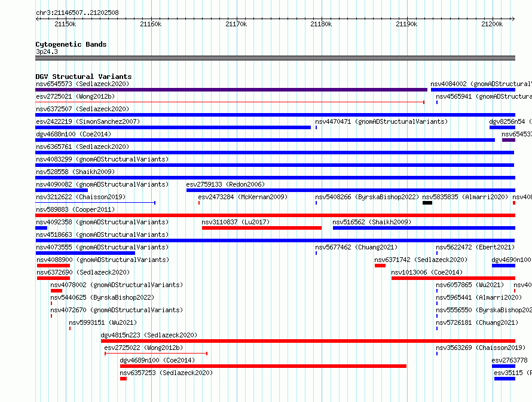Select nsv4072670 (gnomADStructuralVariants) label
The width and height of the screenshot is (532, 402).
point(117,310)
